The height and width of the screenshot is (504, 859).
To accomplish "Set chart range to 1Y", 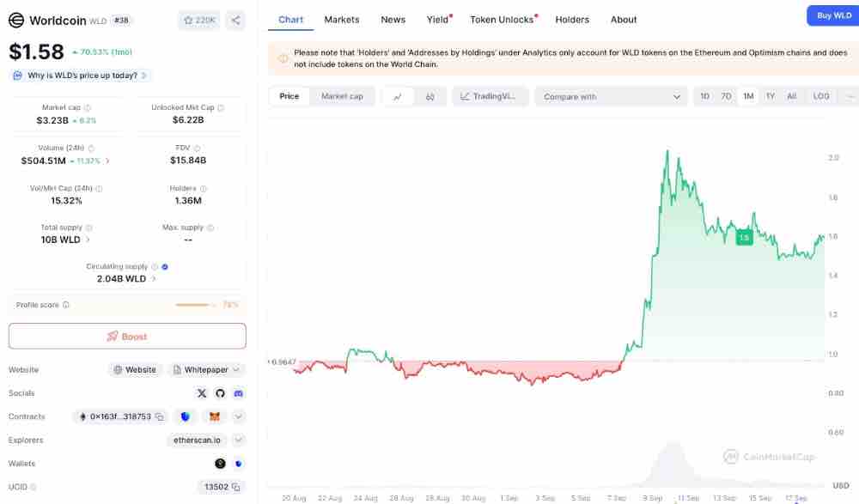I will (771, 96).
